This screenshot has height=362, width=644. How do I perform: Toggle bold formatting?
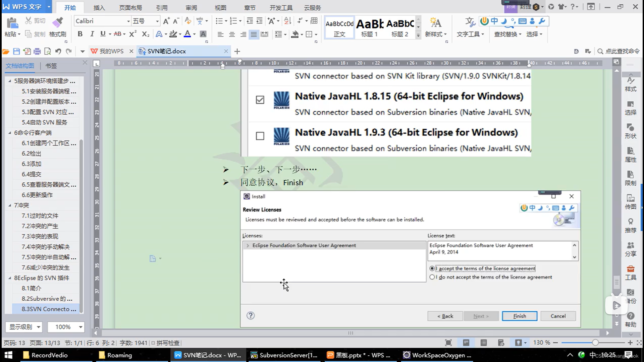pos(80,34)
